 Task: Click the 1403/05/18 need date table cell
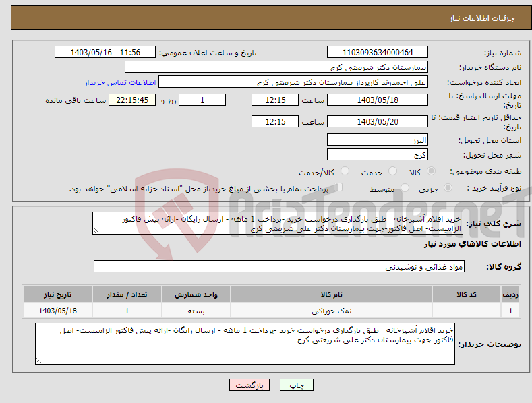[57, 311]
